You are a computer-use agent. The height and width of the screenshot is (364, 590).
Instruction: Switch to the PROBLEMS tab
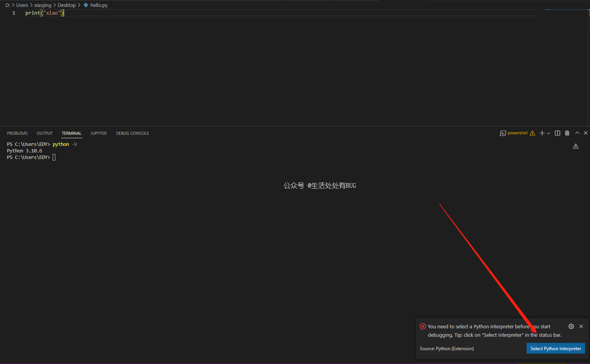pyautogui.click(x=17, y=133)
